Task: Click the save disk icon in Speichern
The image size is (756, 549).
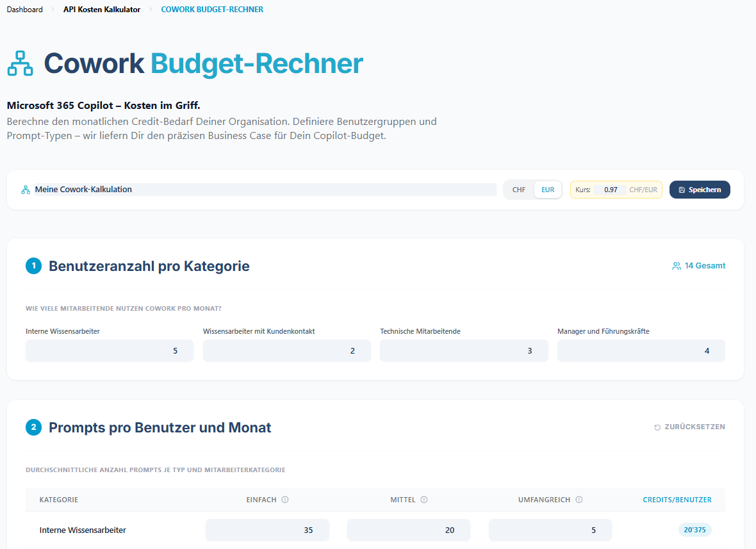Action: (x=682, y=190)
